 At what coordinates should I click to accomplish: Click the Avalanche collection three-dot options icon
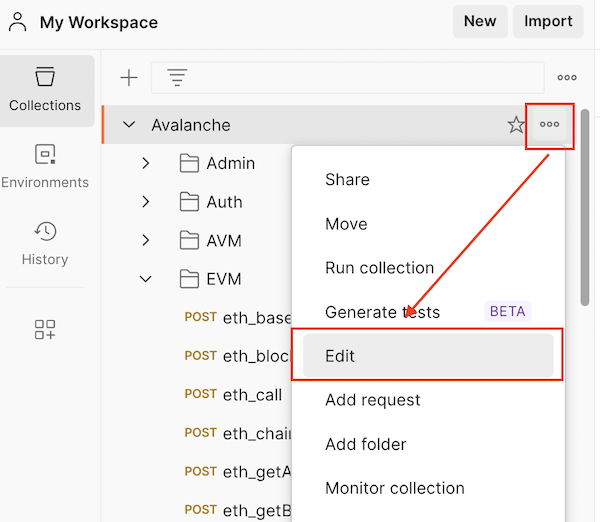coord(549,125)
